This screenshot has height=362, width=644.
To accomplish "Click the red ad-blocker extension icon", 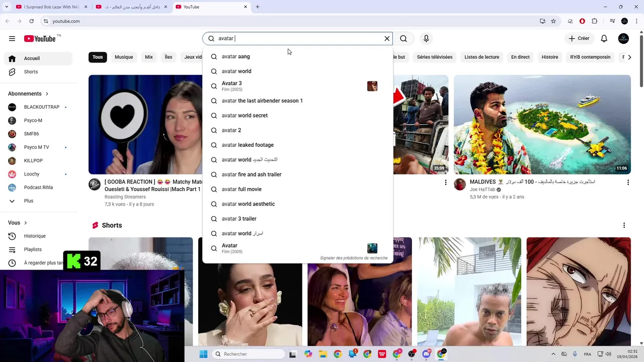I will click(x=582, y=21).
